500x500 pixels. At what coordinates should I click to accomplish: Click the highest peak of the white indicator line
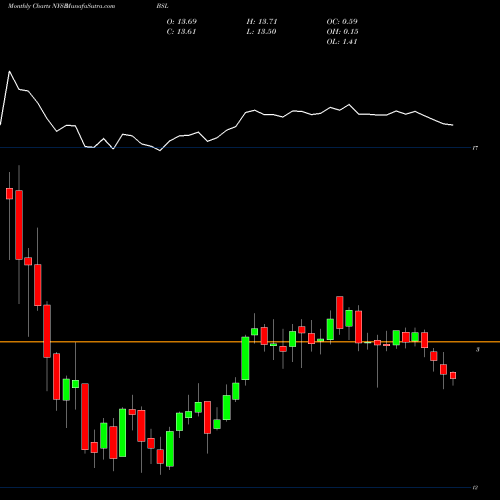point(9,71)
